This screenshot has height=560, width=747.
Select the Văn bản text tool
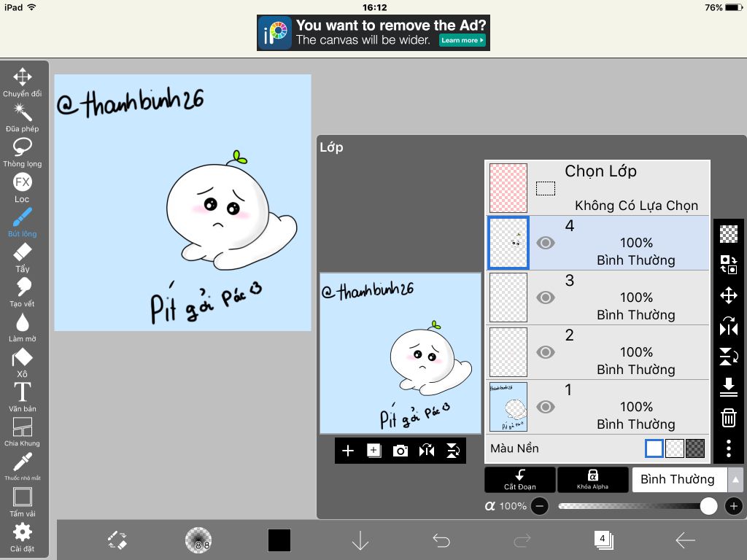click(23, 397)
